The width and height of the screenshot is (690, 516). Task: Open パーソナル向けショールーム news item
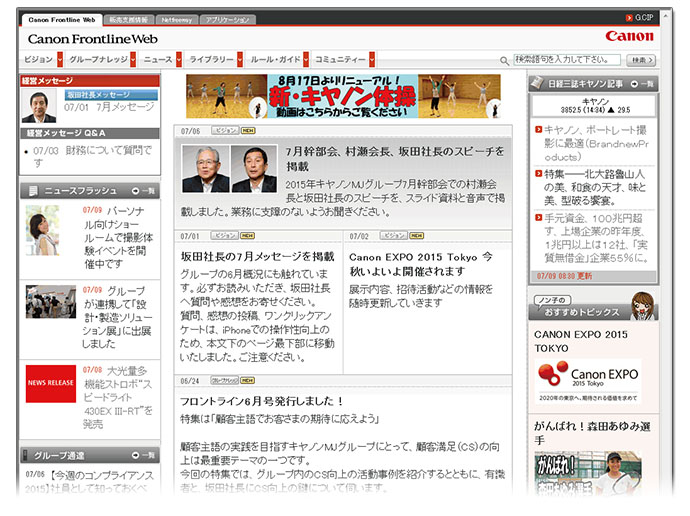[x=118, y=237]
